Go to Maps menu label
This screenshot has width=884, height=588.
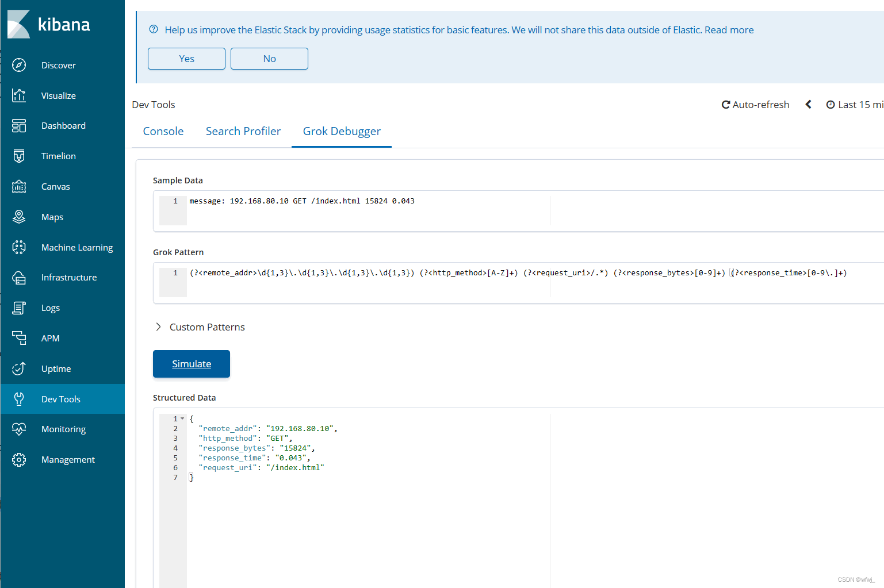(x=52, y=217)
